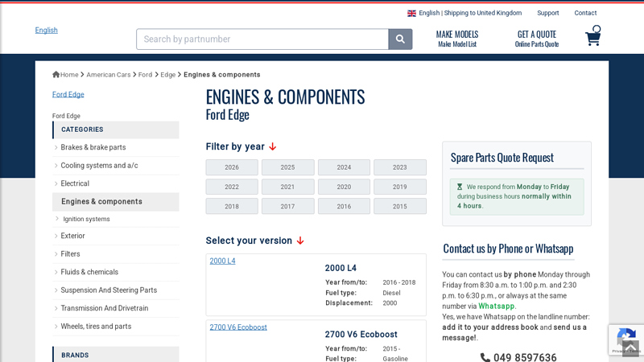
Task: Open the 2700 V6 Ecoboost version link
Action: (x=238, y=327)
